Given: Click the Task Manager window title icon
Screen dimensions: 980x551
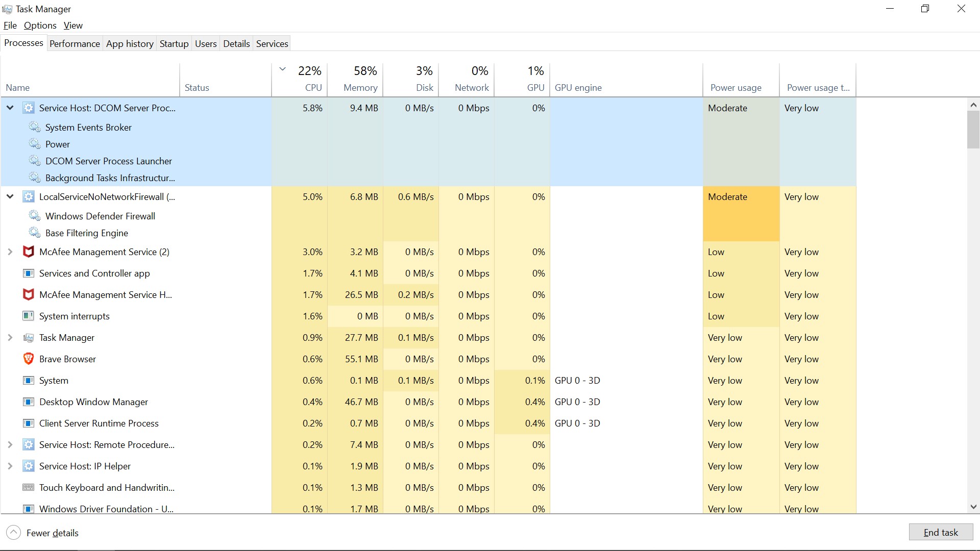Looking at the screenshot, I should (7, 9).
